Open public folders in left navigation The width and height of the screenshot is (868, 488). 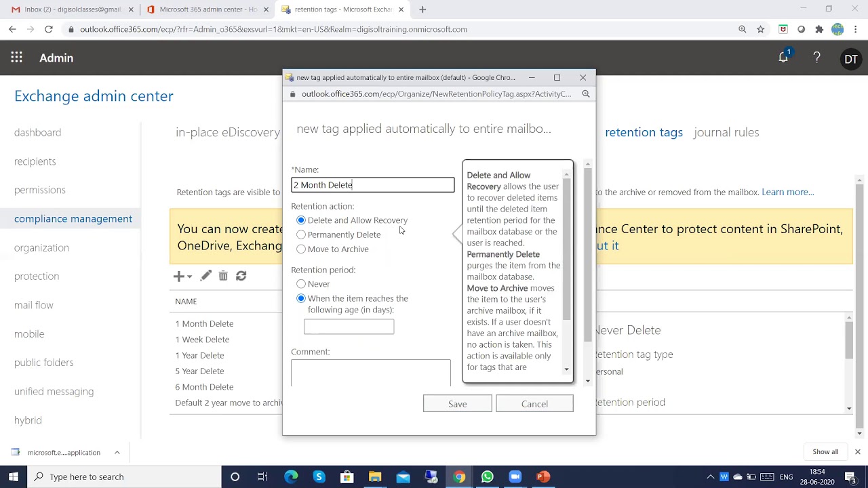[44, 363]
